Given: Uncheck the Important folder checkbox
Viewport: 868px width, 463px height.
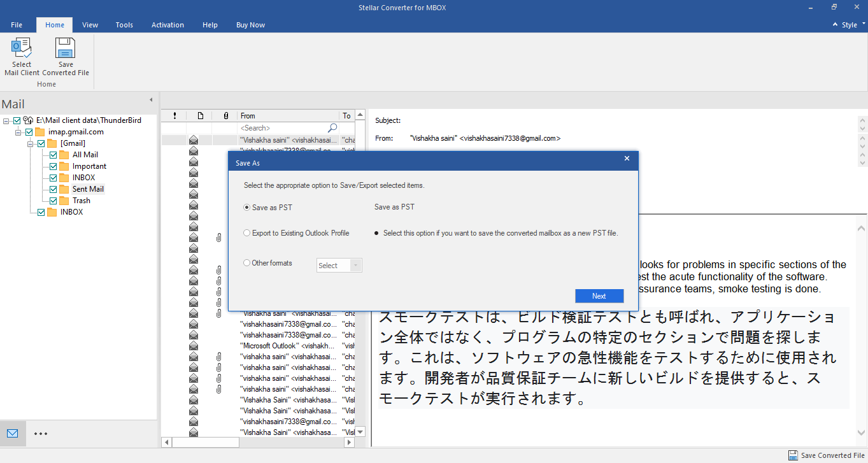Looking at the screenshot, I should 53,166.
